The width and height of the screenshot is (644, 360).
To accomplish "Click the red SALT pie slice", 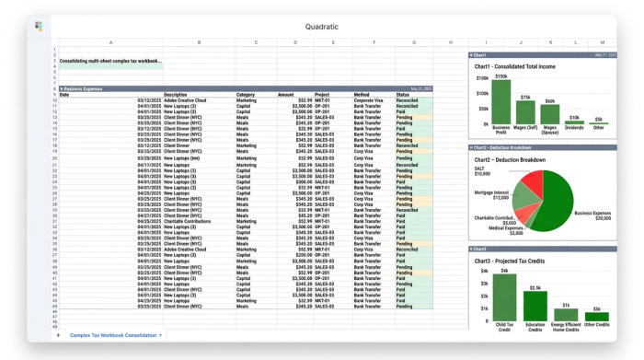I will click(x=535, y=182).
